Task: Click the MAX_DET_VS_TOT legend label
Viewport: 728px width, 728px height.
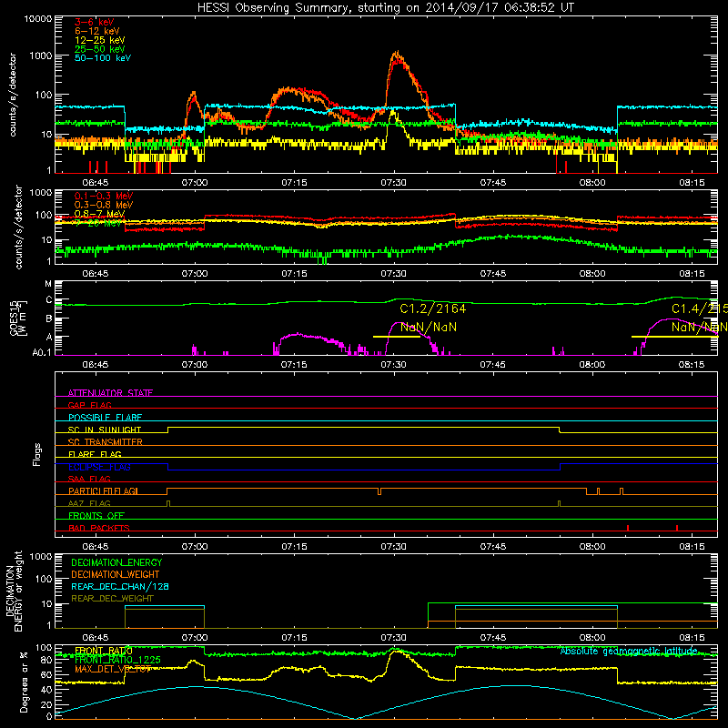Action: (113, 669)
